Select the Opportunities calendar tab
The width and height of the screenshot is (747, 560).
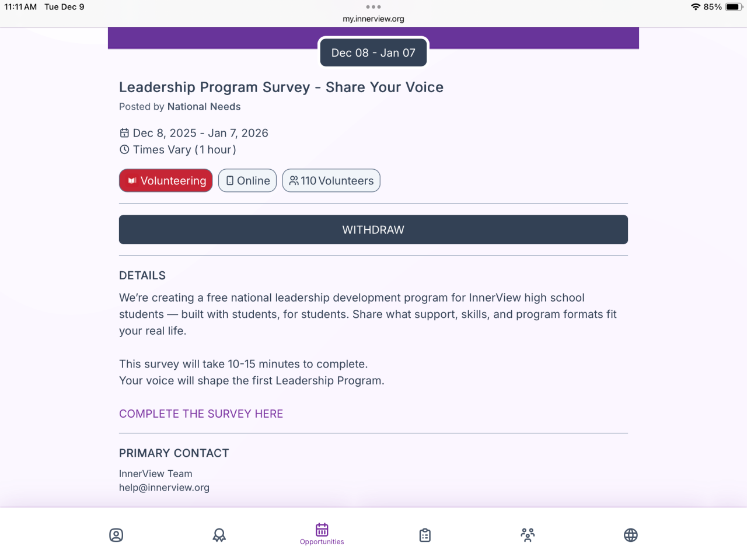[x=322, y=533]
